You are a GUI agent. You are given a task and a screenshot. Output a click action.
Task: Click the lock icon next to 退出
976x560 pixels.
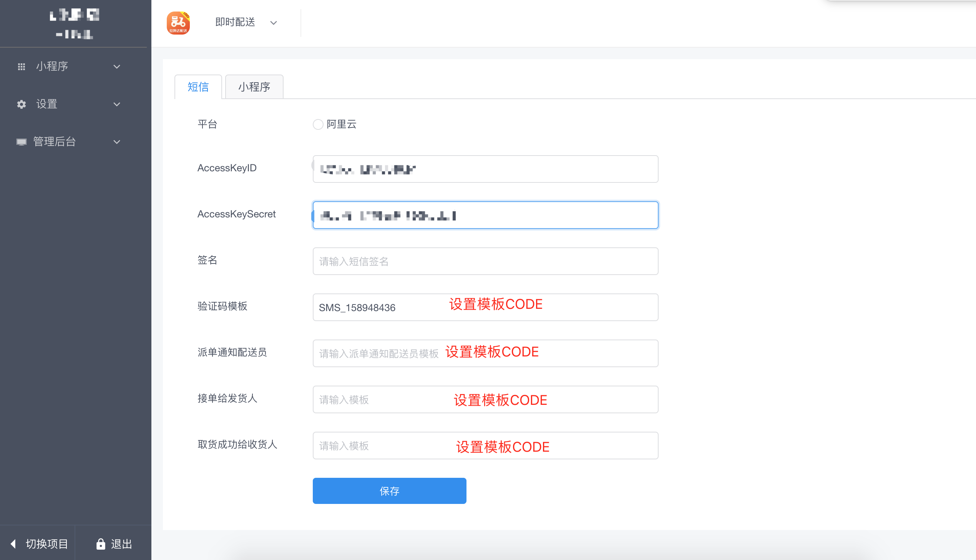(101, 543)
